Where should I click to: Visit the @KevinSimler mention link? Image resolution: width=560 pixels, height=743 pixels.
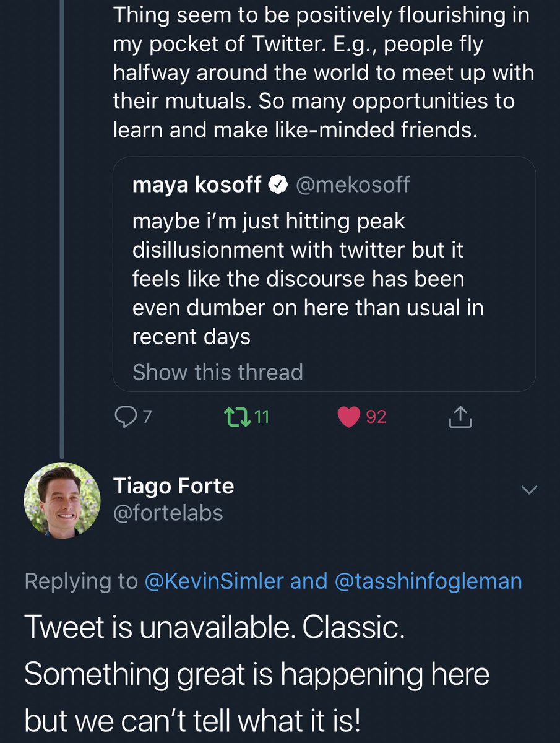(x=214, y=581)
